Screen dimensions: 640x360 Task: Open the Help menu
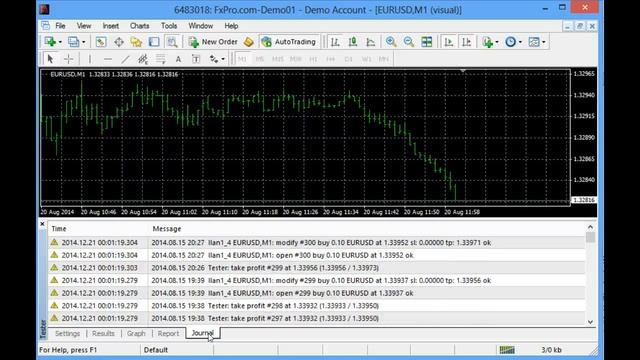[x=231, y=26]
